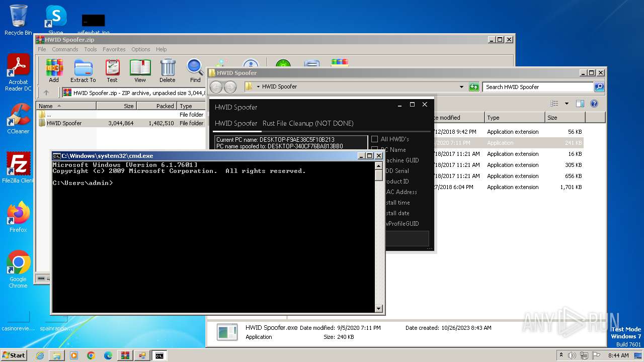Select HWID Spoofer folder row in WinRAR
The width and height of the screenshot is (644, 362).
[x=120, y=123]
